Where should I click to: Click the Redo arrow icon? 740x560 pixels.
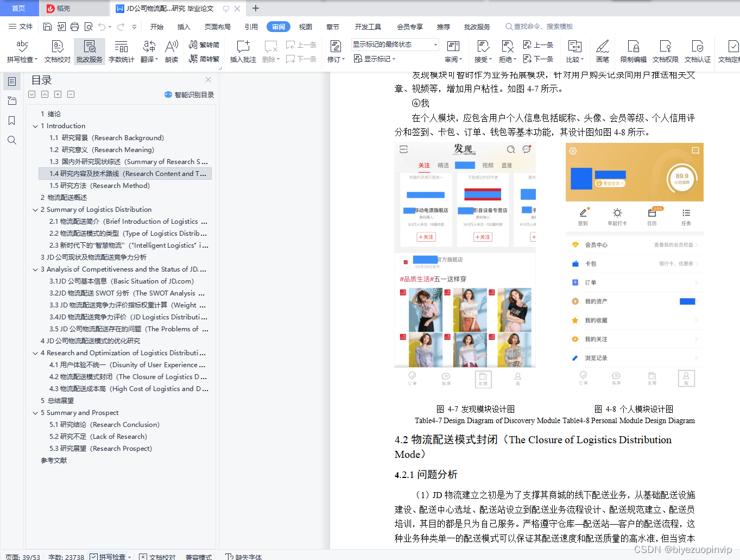coord(121,27)
